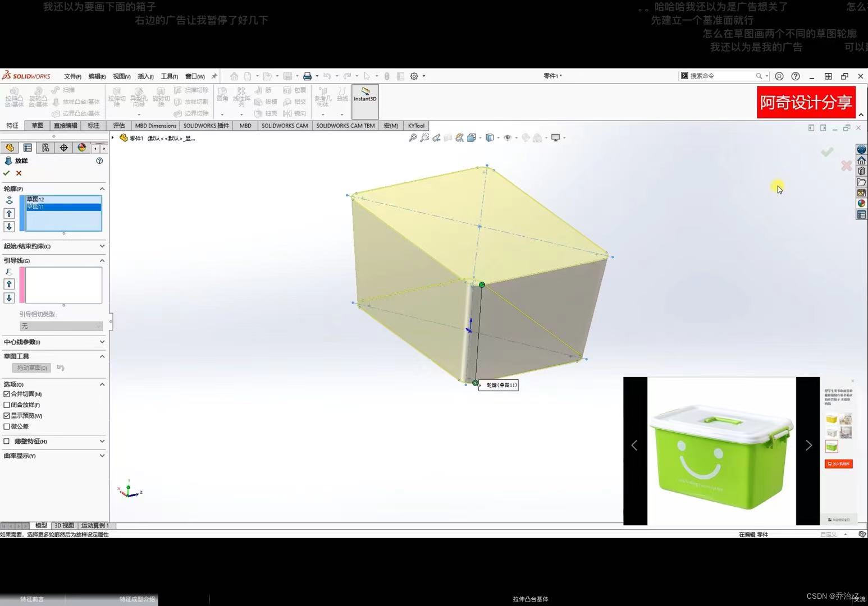Screen dimensions: 868x606
Task: Open the DisplayManager color ball tab
Action: coord(82,148)
